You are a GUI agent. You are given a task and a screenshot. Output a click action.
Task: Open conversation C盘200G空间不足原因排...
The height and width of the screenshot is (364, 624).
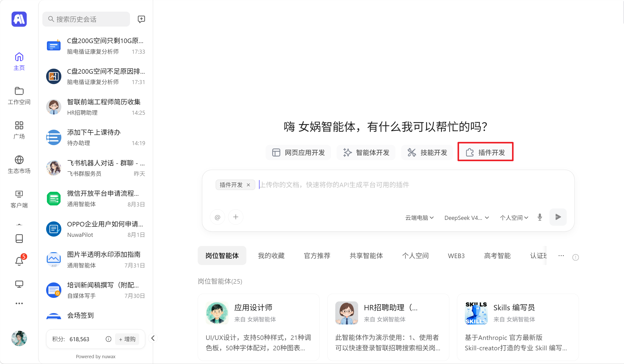[96, 76]
